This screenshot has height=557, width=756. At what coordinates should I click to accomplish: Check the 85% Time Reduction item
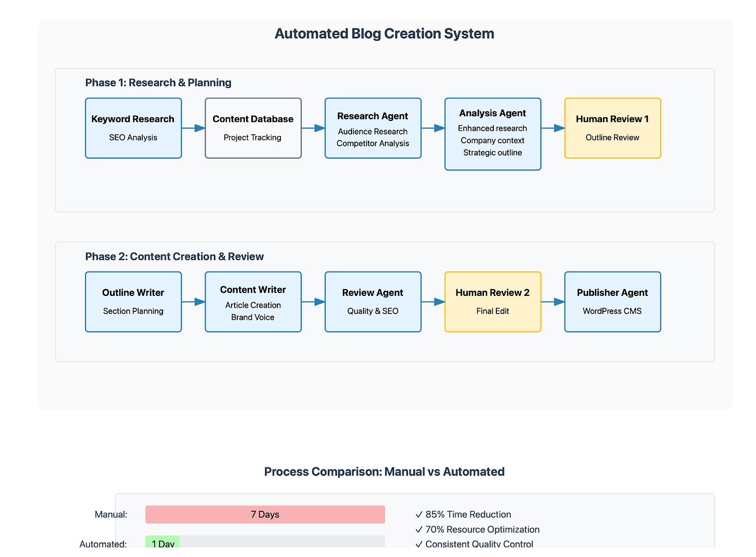[463, 514]
